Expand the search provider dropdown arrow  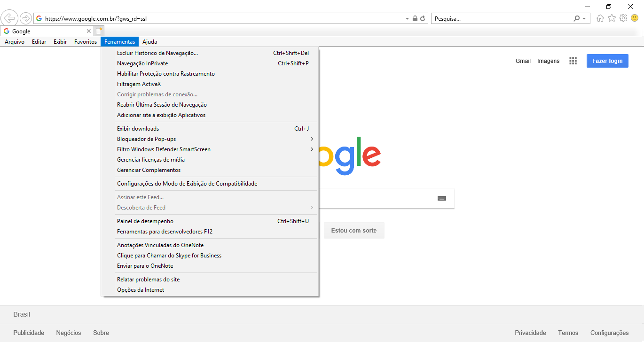(584, 19)
